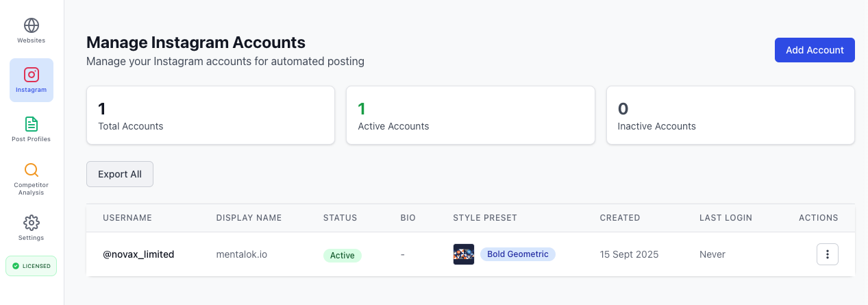The image size is (868, 305).
Task: Click the mentalok.io display name
Action: click(x=242, y=254)
